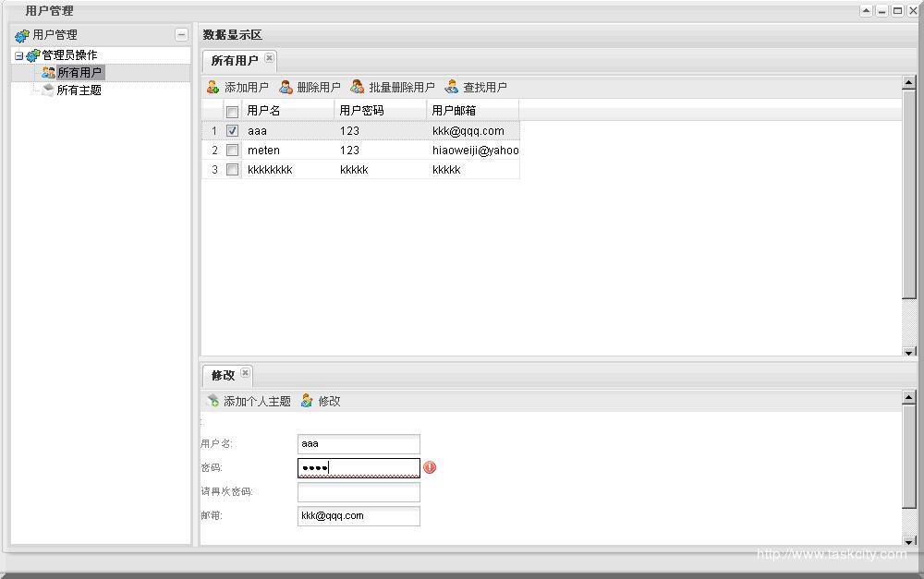
Task: Switch to the 所有用户 tab
Action: click(235, 61)
